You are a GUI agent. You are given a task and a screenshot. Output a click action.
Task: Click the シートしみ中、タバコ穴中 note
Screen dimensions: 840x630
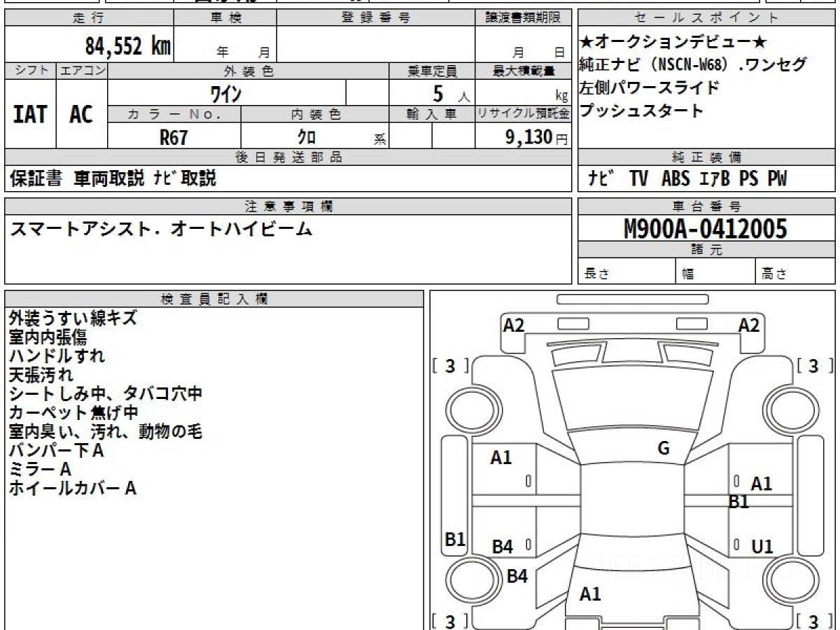click(106, 393)
